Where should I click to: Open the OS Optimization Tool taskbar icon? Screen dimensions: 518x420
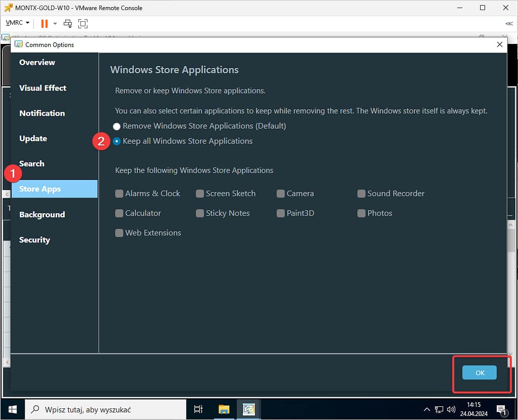(248, 409)
